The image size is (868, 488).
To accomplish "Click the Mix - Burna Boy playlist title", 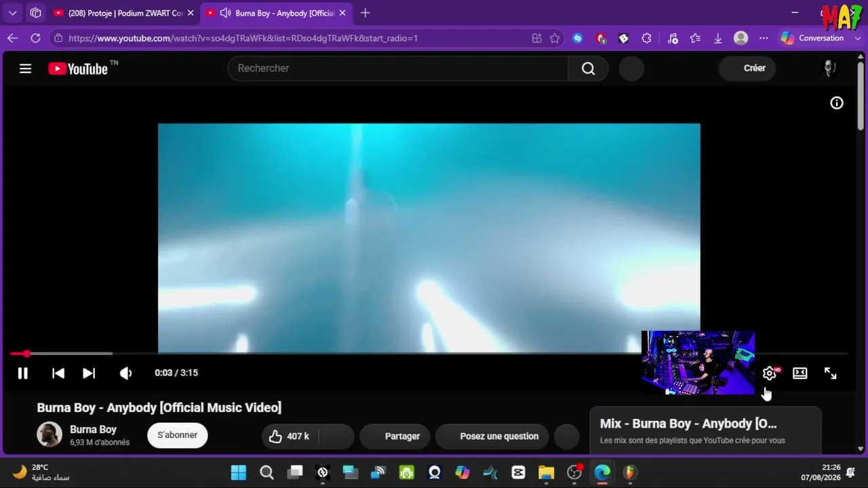I will click(x=688, y=424).
